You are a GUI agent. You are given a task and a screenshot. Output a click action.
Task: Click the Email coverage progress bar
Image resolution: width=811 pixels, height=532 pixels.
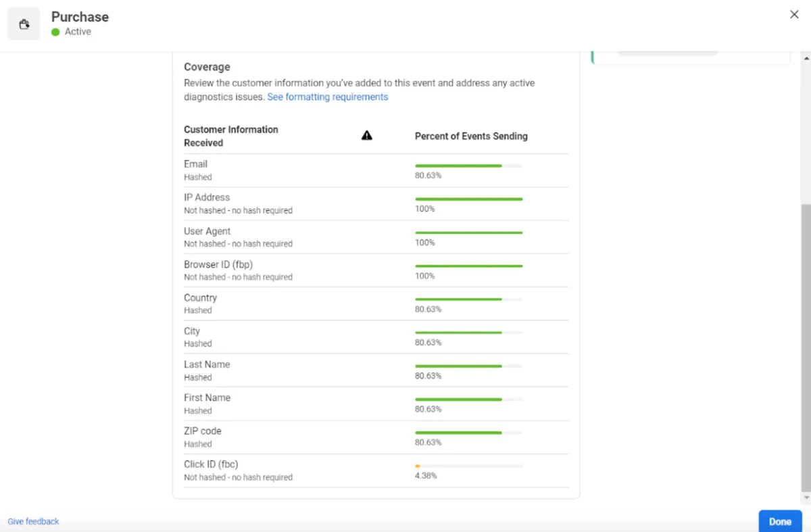pos(468,166)
